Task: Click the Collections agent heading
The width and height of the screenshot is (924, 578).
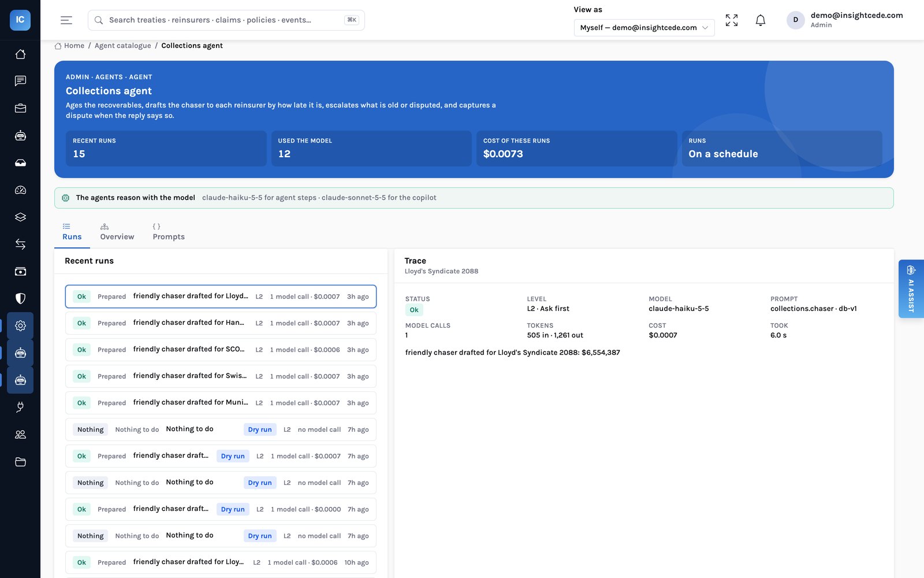Action: 109,91
